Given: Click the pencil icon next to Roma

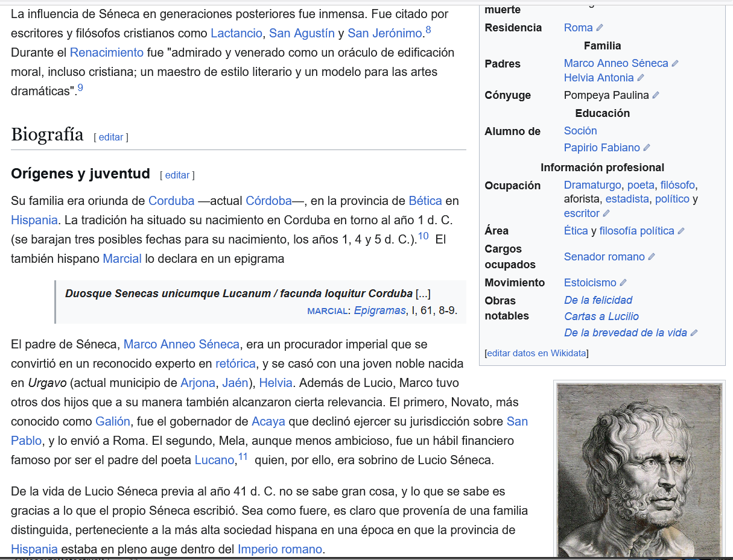Looking at the screenshot, I should click(600, 28).
